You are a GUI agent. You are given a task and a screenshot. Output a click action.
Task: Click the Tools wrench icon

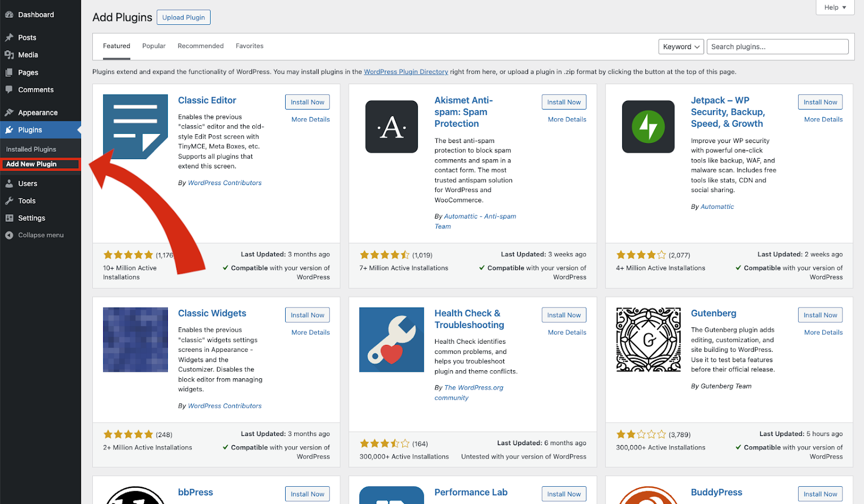click(x=9, y=201)
